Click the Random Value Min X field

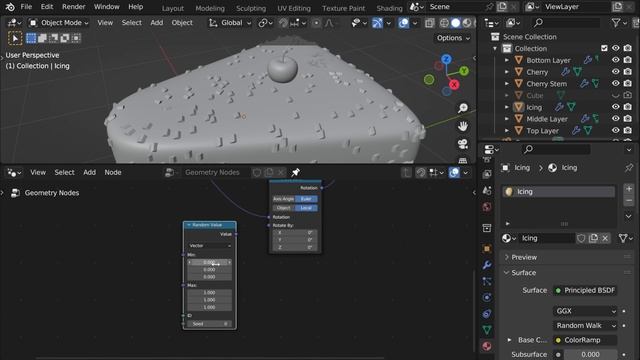[209, 262]
